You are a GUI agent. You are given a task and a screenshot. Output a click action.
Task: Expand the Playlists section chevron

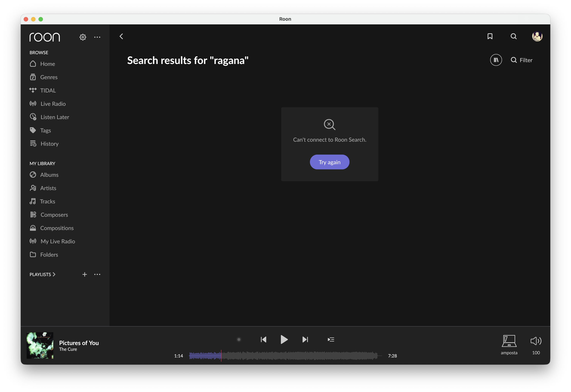point(54,274)
